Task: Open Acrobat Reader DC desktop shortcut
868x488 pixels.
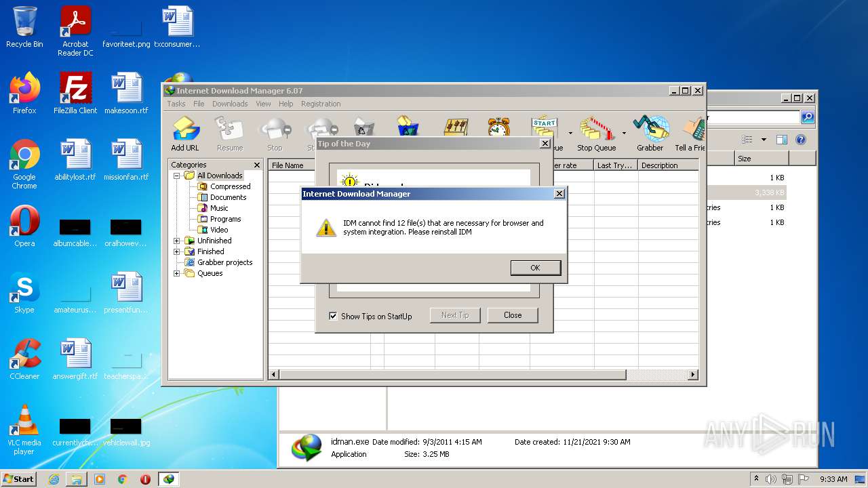Action: 75,31
